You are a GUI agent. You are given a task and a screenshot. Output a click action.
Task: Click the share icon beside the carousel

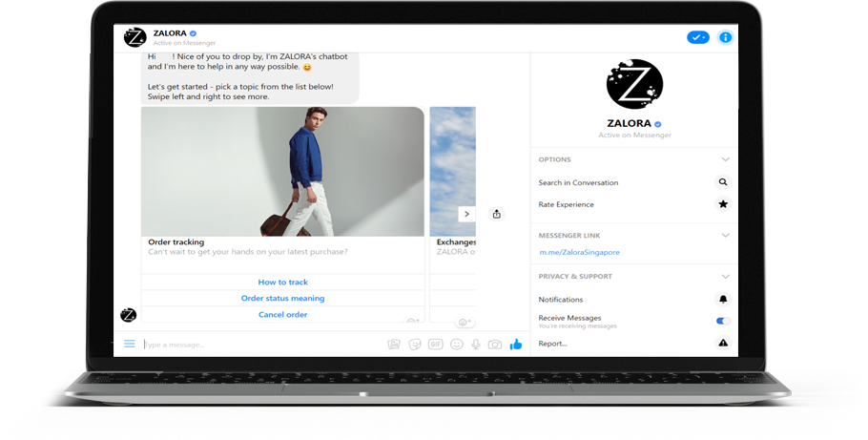[x=497, y=214]
